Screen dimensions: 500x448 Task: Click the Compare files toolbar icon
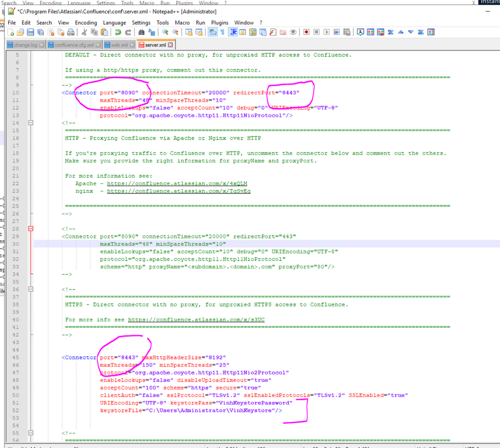(x=370, y=32)
